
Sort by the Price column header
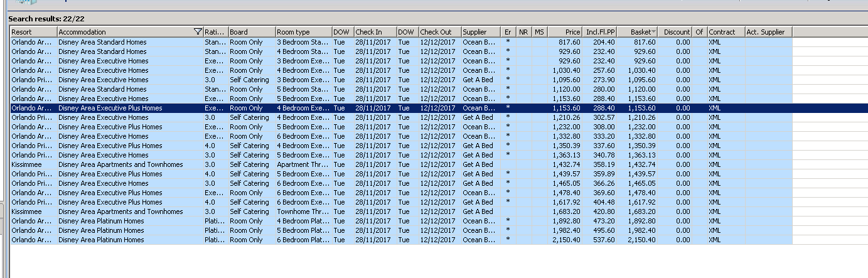[565, 32]
